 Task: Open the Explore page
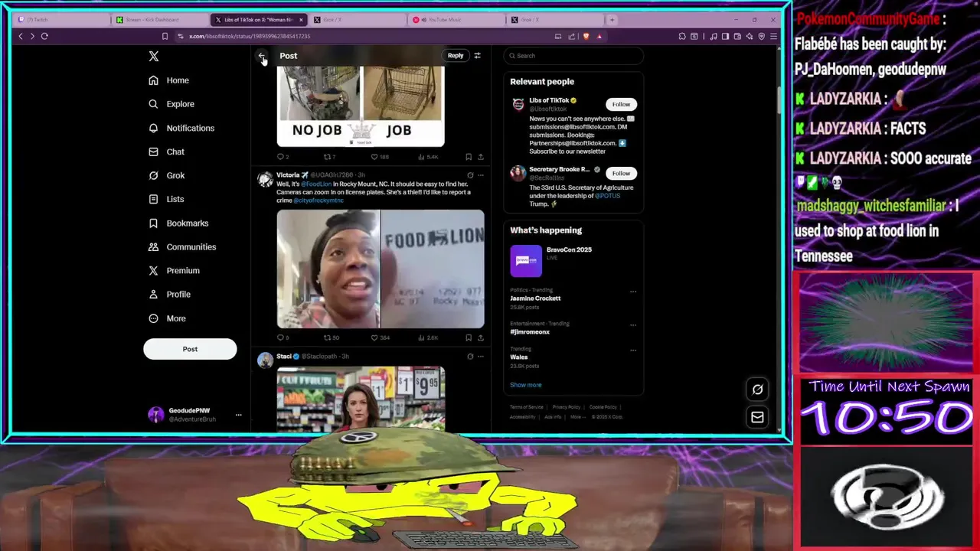coord(171,104)
